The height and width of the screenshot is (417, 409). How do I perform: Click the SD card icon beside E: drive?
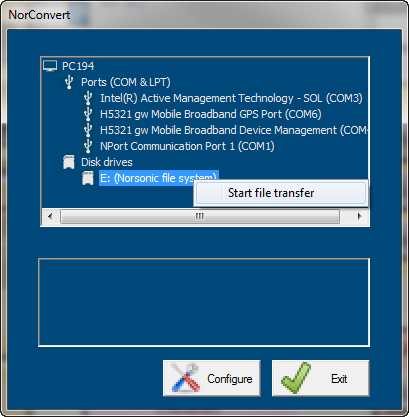[x=88, y=178]
